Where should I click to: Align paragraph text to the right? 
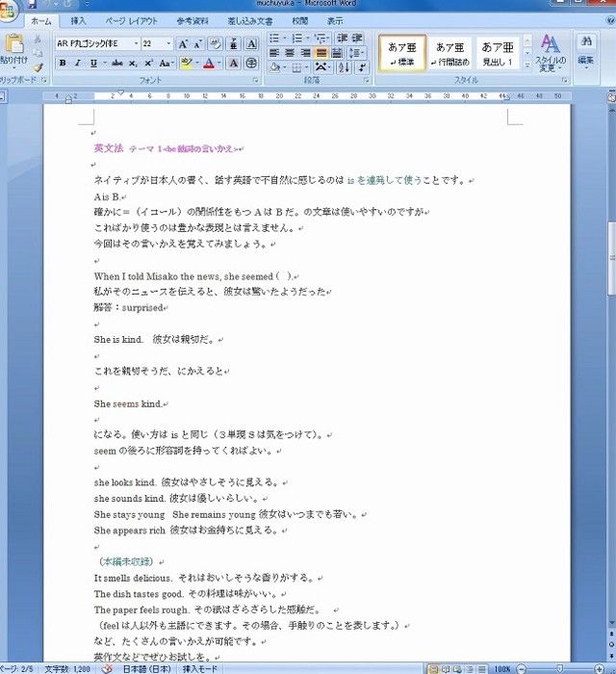point(305,53)
